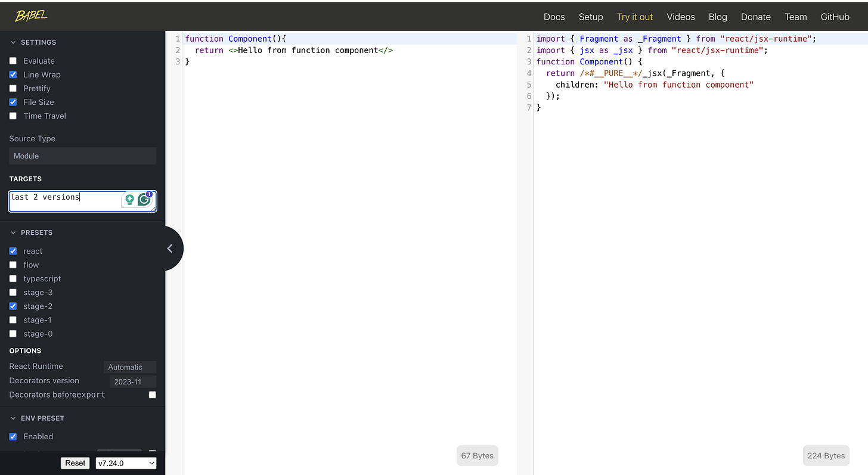Click the 224 Bytes size badge
868x475 pixels.
[x=826, y=456]
